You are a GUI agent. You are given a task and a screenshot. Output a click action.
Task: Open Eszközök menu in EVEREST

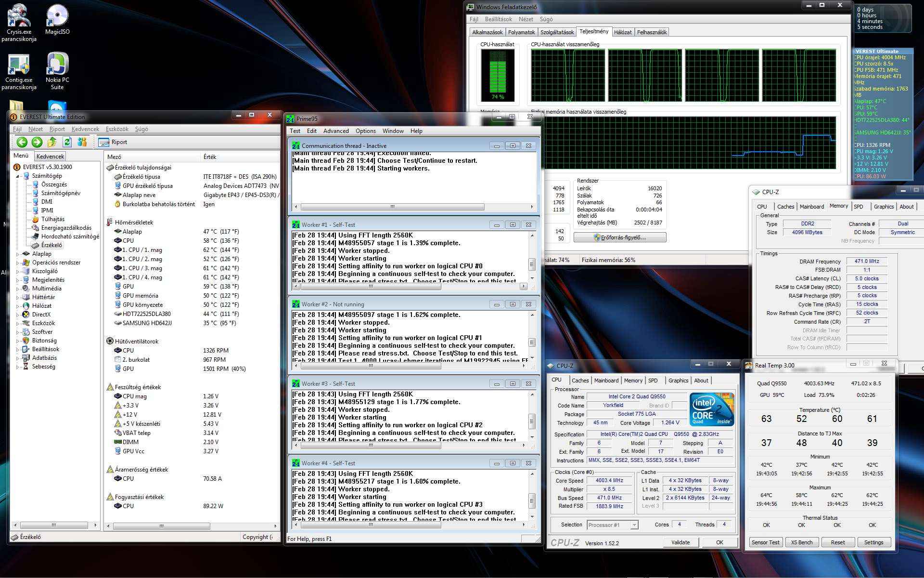(x=117, y=129)
